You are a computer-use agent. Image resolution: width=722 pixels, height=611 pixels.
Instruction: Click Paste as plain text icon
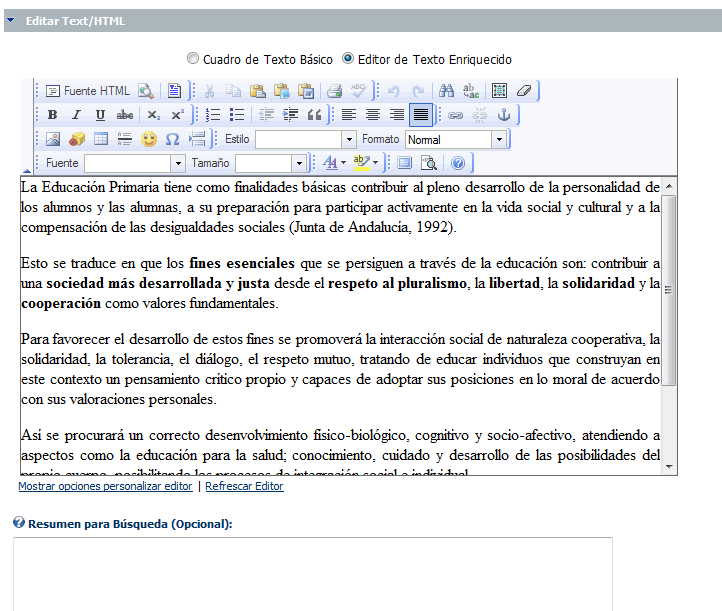pyautogui.click(x=282, y=91)
